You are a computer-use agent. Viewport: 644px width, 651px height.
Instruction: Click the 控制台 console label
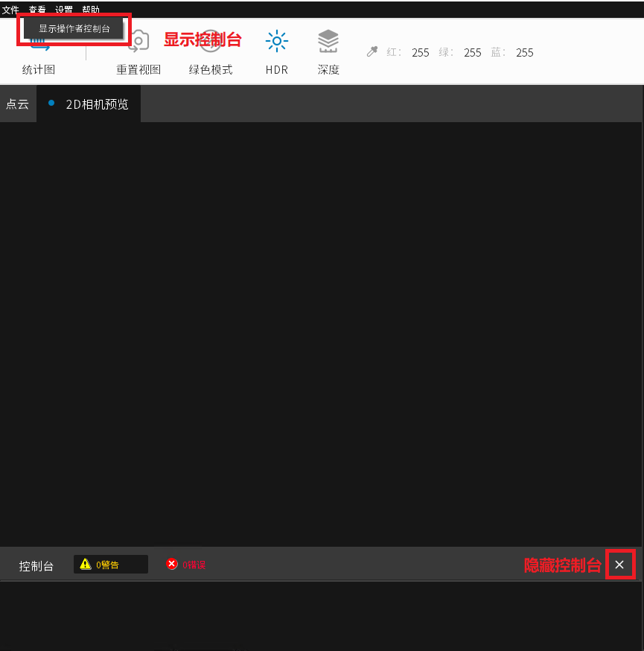pos(36,565)
